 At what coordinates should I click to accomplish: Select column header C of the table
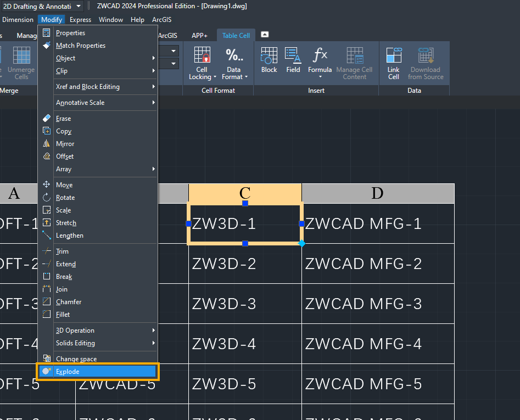pos(245,193)
